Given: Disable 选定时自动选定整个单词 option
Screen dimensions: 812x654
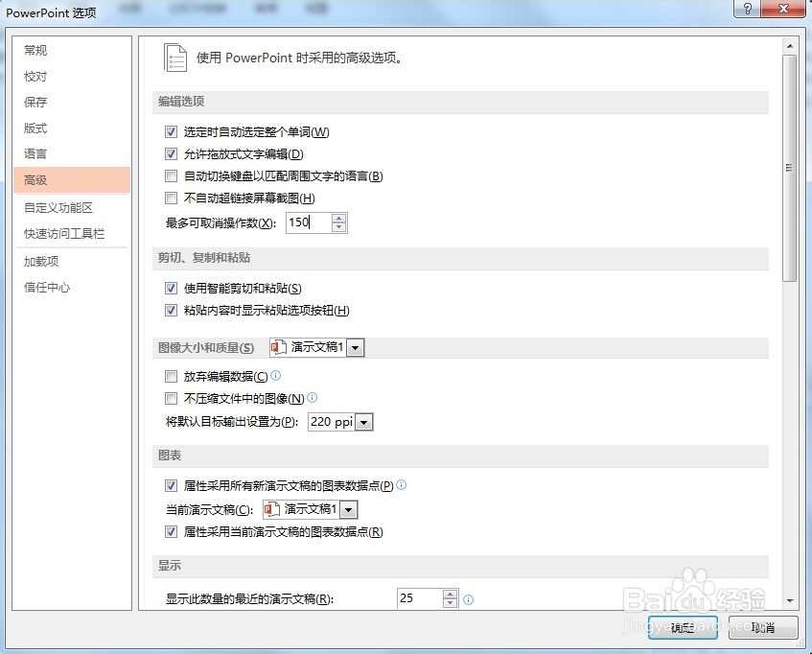Looking at the screenshot, I should 171,131.
